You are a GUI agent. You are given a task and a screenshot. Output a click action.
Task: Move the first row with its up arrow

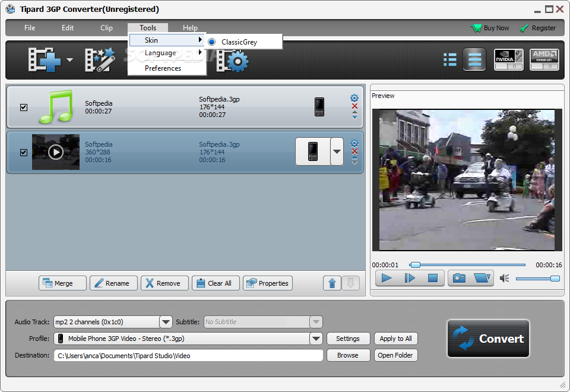pos(354,113)
